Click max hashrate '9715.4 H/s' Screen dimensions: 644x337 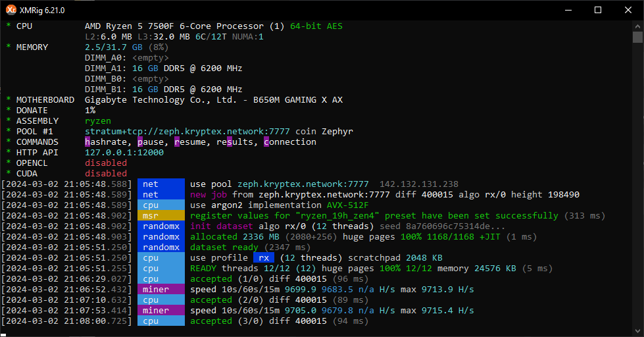click(448, 310)
